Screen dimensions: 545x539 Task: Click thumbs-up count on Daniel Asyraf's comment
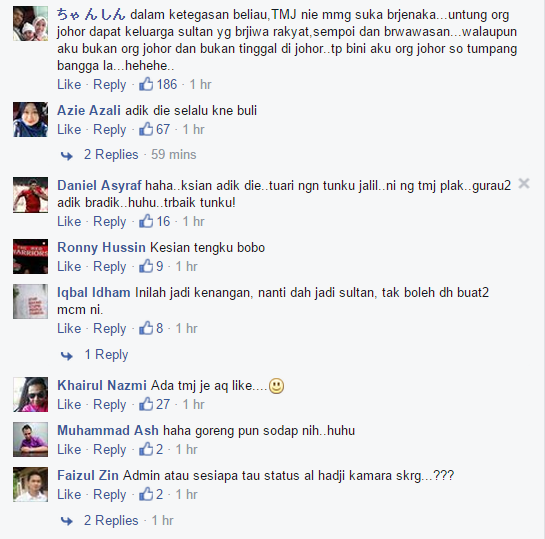tap(163, 221)
